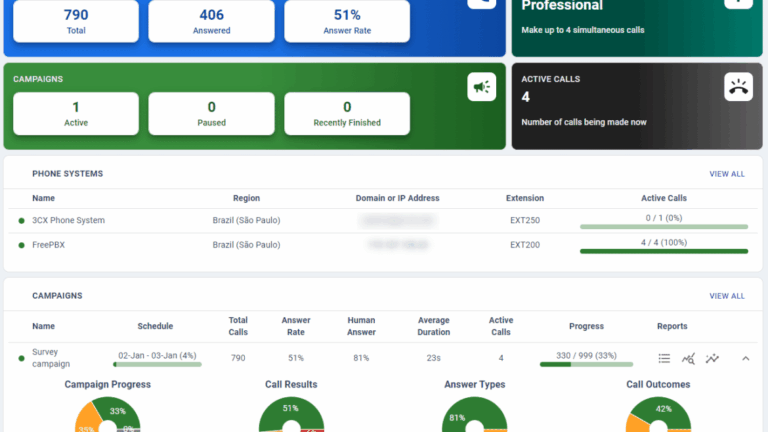Click the Answered 406 stat card
This screenshot has height=432, width=768.
click(x=211, y=21)
